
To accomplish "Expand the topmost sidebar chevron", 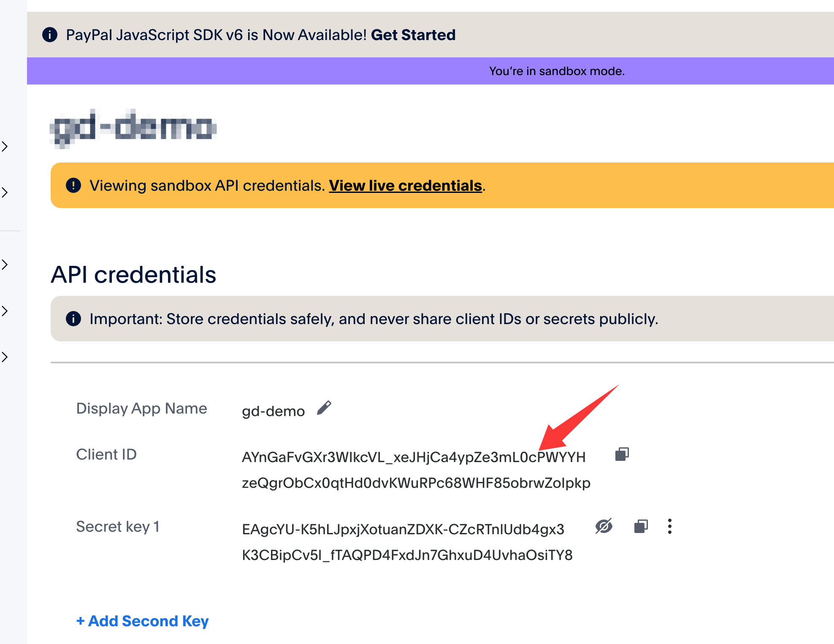I will pyautogui.click(x=5, y=146).
